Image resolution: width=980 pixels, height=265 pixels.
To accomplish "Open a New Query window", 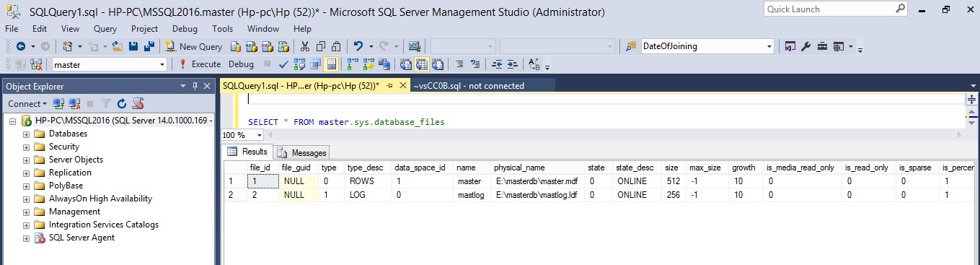I will (x=193, y=46).
